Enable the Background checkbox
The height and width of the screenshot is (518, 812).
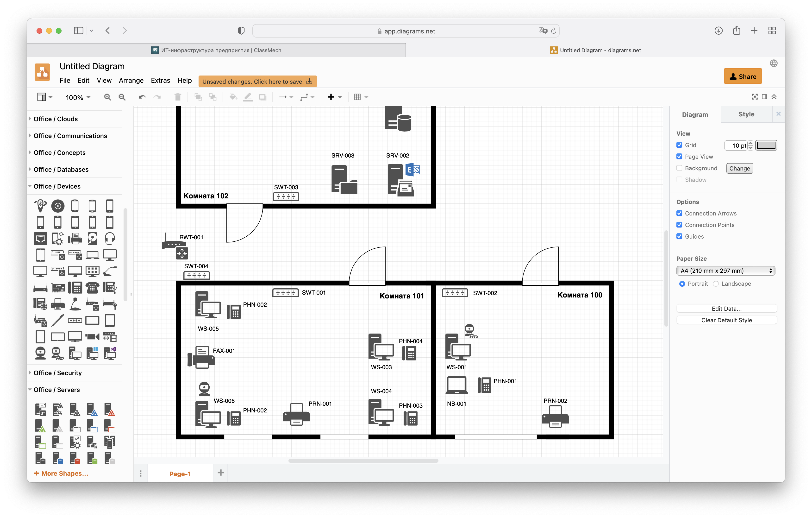pyautogui.click(x=680, y=168)
